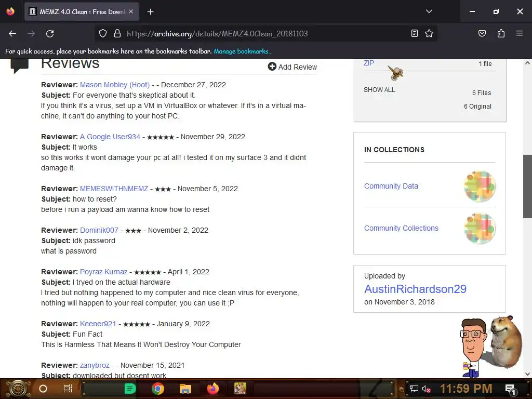Click SHOW ALL files link
Image resolution: width=532 pixels, height=399 pixels.
tap(379, 90)
